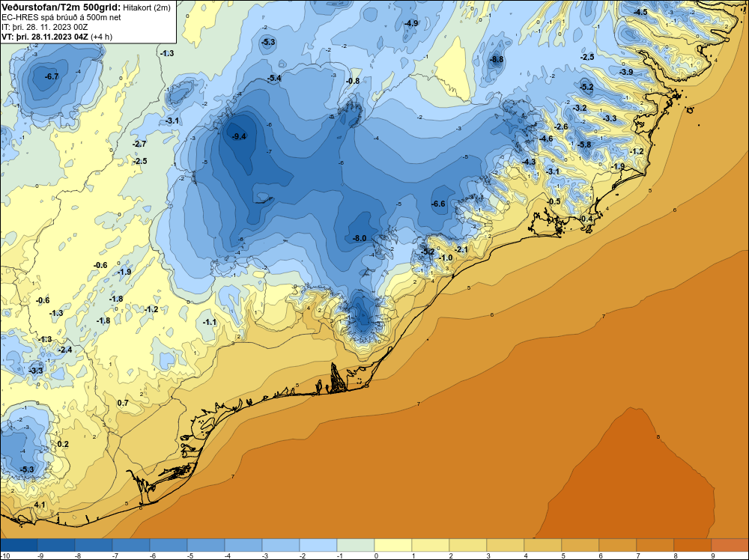Click the -4.3 temperature label
This screenshot has height=560, width=749.
coord(529,162)
